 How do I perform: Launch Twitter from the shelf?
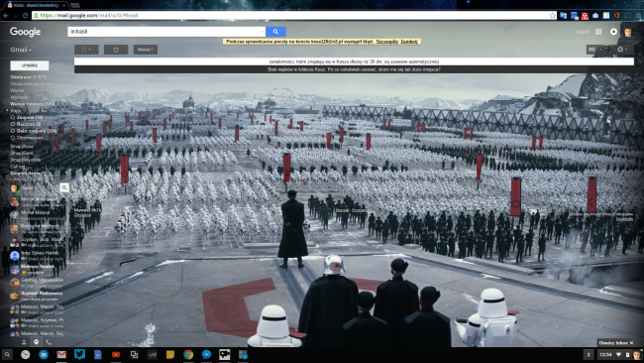coord(79,354)
